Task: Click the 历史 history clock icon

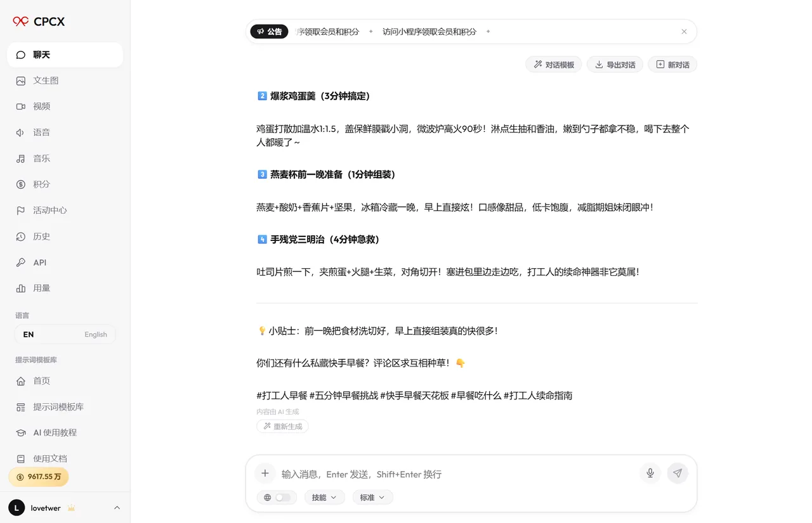Action: (21, 236)
